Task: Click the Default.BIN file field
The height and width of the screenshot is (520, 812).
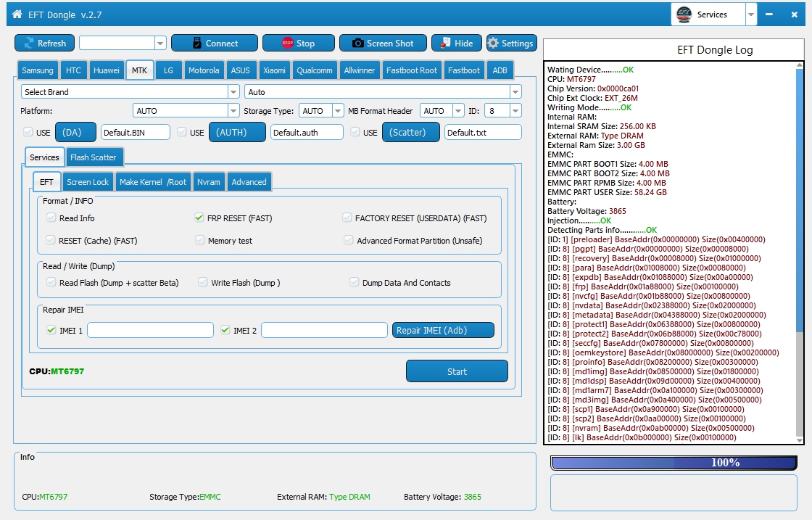Action: click(x=135, y=133)
